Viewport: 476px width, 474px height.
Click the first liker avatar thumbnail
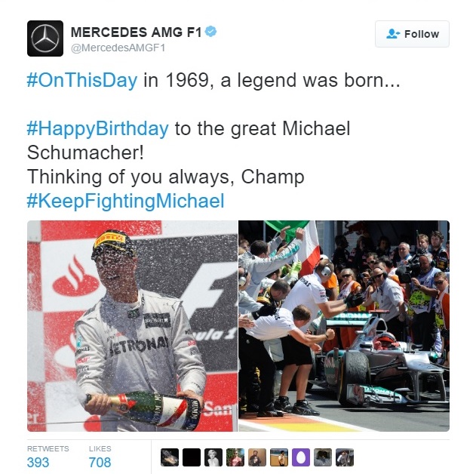pyautogui.click(x=170, y=457)
